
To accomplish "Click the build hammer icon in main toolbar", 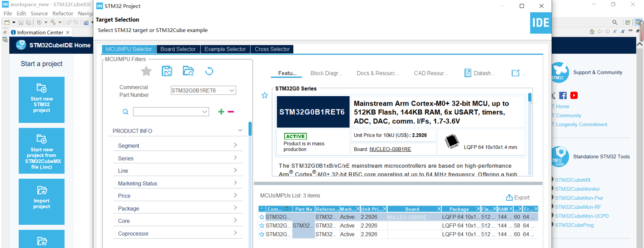I will click(x=53, y=22).
